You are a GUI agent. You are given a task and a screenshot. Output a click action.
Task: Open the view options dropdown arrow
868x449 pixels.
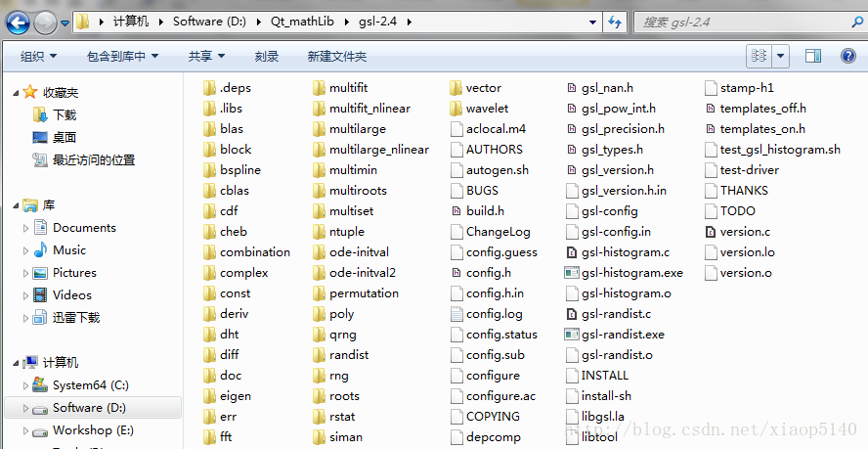coord(781,56)
